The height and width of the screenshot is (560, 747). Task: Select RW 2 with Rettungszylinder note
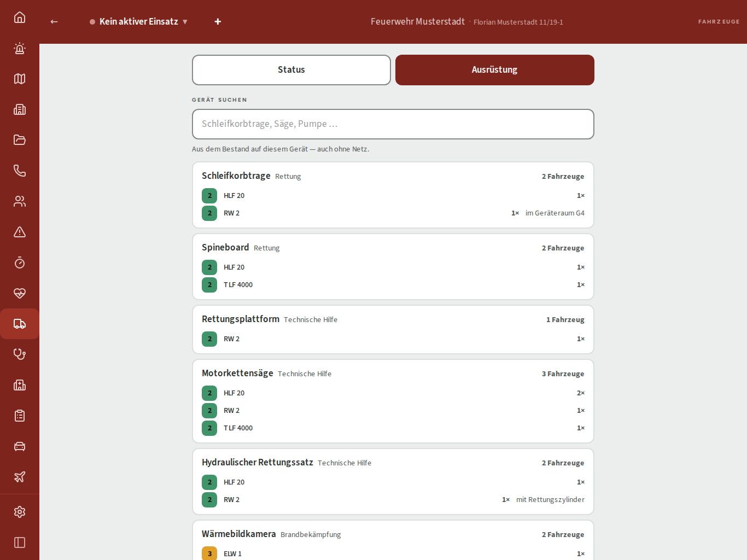393,500
